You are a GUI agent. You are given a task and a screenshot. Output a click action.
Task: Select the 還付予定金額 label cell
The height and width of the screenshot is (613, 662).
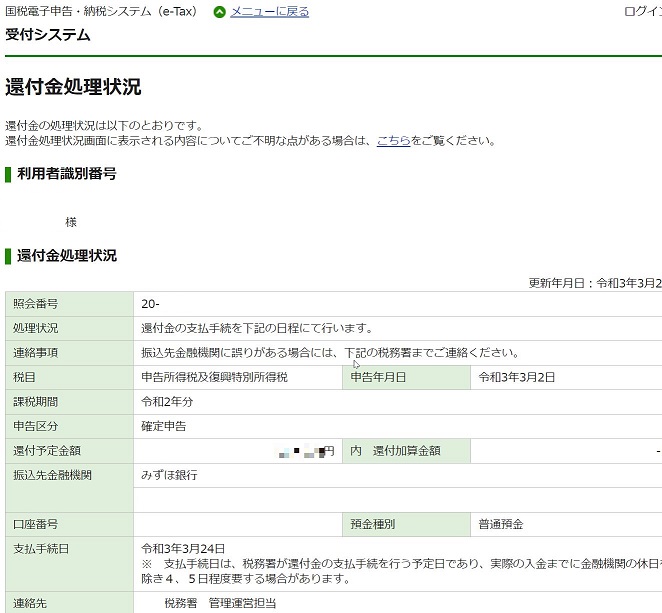click(x=69, y=451)
